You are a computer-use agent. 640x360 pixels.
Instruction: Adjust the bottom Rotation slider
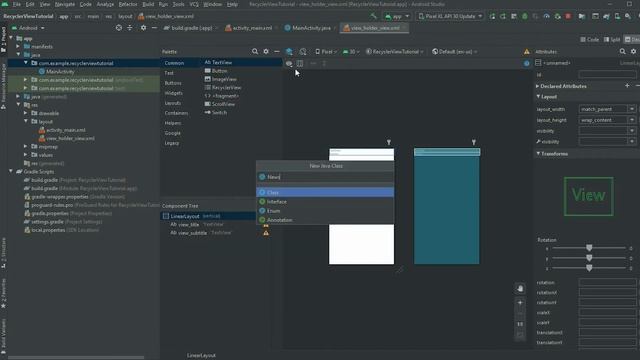589,268
